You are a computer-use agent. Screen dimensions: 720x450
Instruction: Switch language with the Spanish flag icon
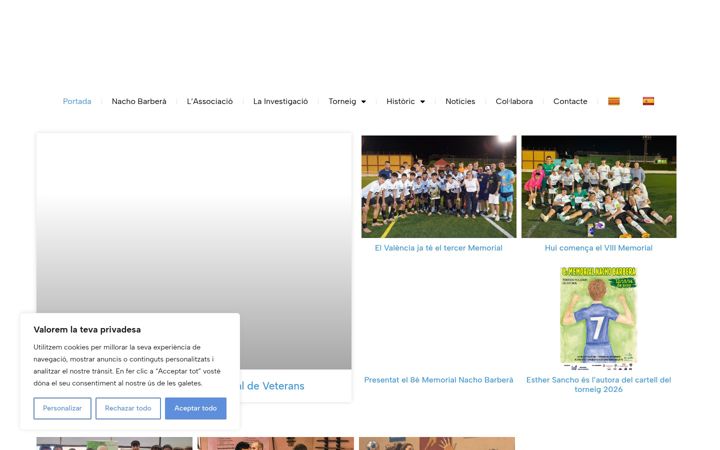tap(648, 101)
